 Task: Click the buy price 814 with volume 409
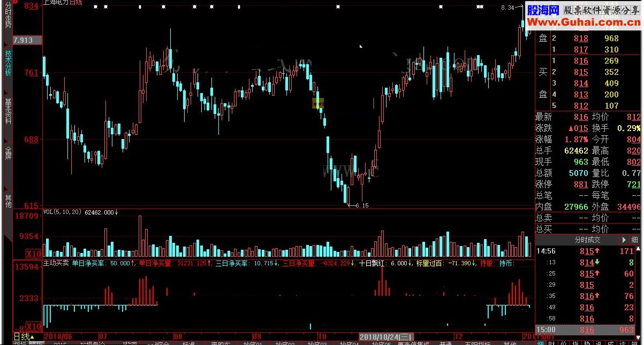click(x=581, y=83)
